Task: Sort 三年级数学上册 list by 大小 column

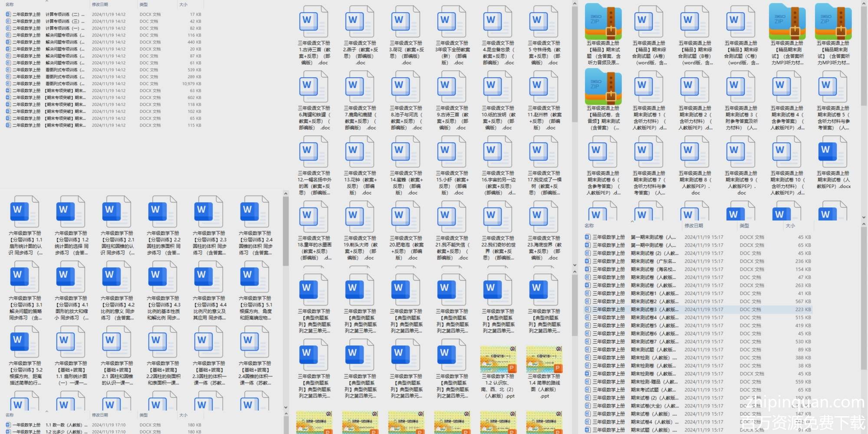Action: [x=790, y=226]
